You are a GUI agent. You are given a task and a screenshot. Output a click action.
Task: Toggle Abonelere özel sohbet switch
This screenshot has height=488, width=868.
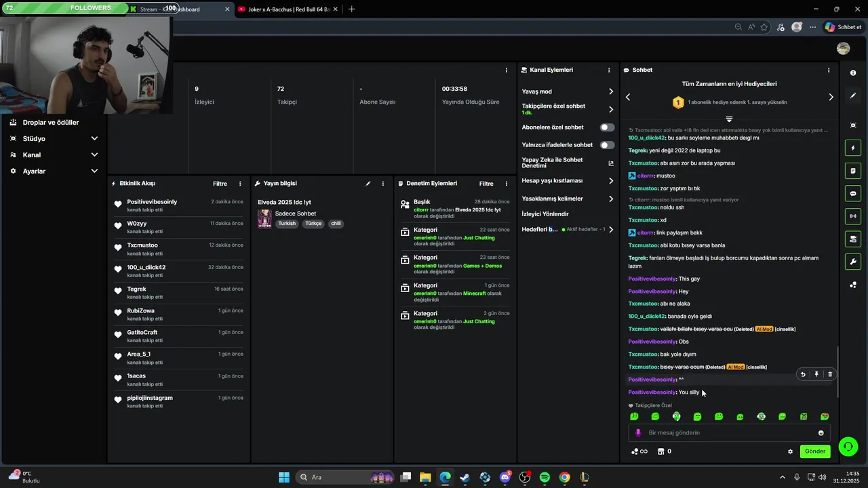[607, 127]
